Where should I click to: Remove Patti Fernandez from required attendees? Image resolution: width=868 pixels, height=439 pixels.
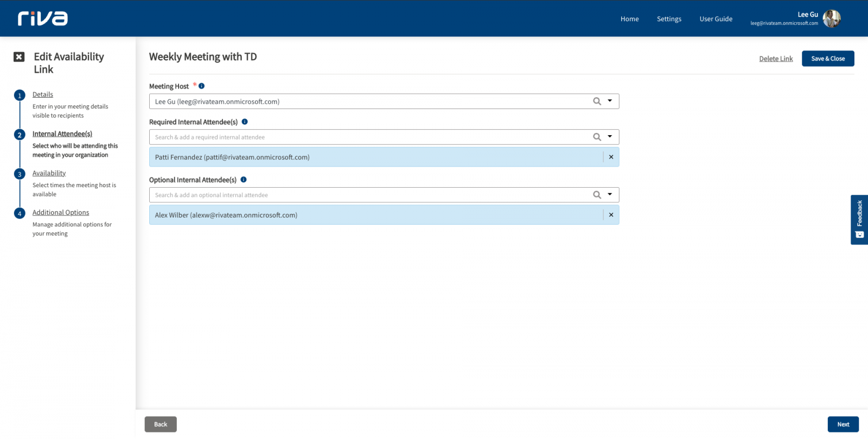click(x=611, y=157)
